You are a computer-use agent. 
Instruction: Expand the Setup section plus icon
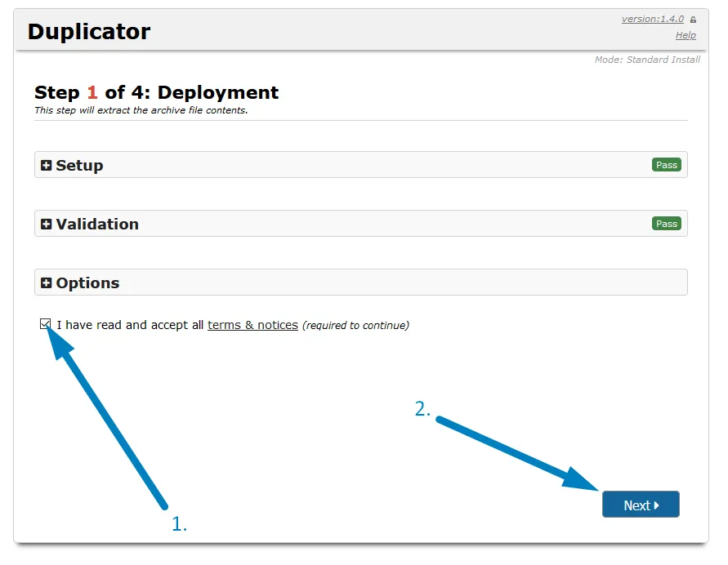click(46, 165)
